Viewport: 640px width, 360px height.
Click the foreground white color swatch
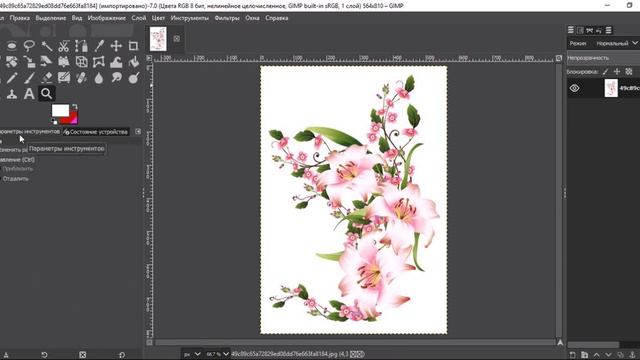tap(60, 110)
